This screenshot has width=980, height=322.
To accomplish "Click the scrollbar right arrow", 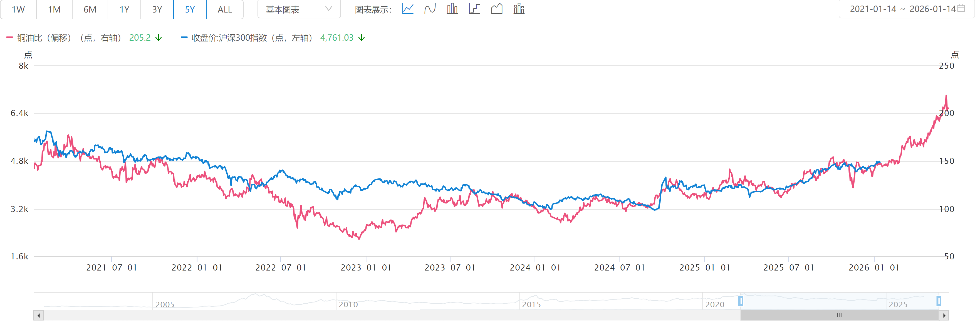I will pos(944,316).
